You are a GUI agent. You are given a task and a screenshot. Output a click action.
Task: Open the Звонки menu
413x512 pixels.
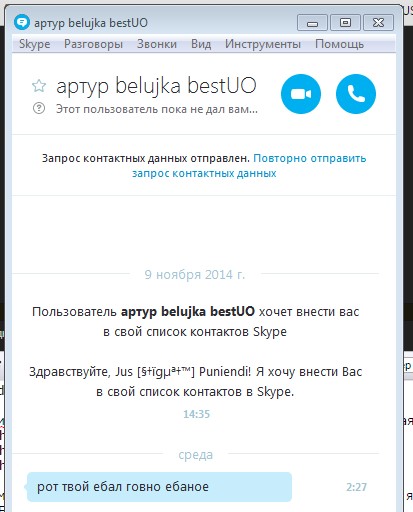[x=157, y=44]
